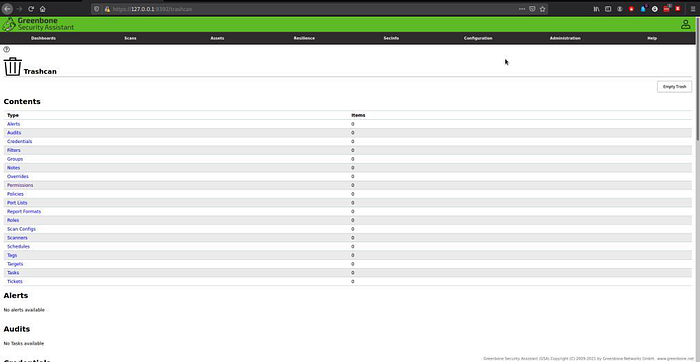700x362 pixels.
Task: Open the Dashboards menu
Action: coord(43,38)
